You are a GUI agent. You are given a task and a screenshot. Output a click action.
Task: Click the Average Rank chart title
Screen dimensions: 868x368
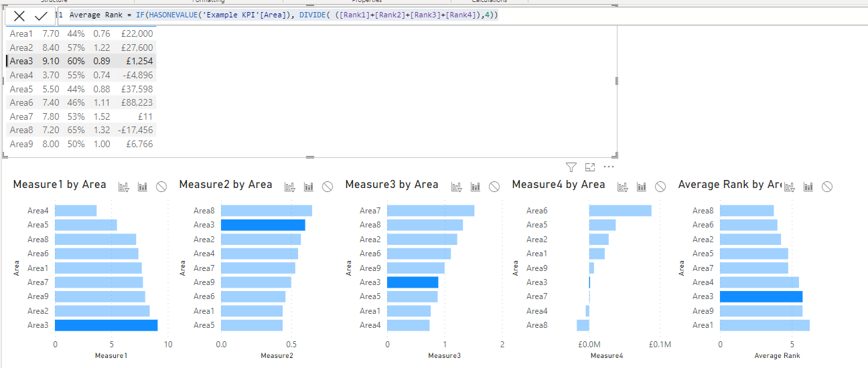730,185
